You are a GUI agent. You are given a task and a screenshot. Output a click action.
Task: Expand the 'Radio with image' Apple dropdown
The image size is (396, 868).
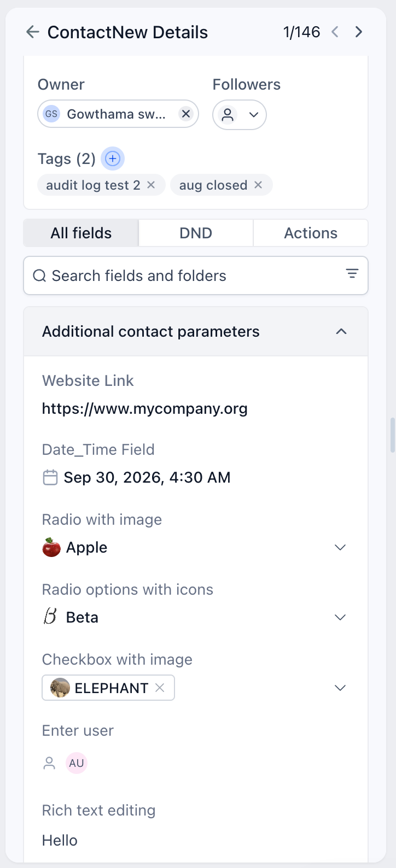340,548
